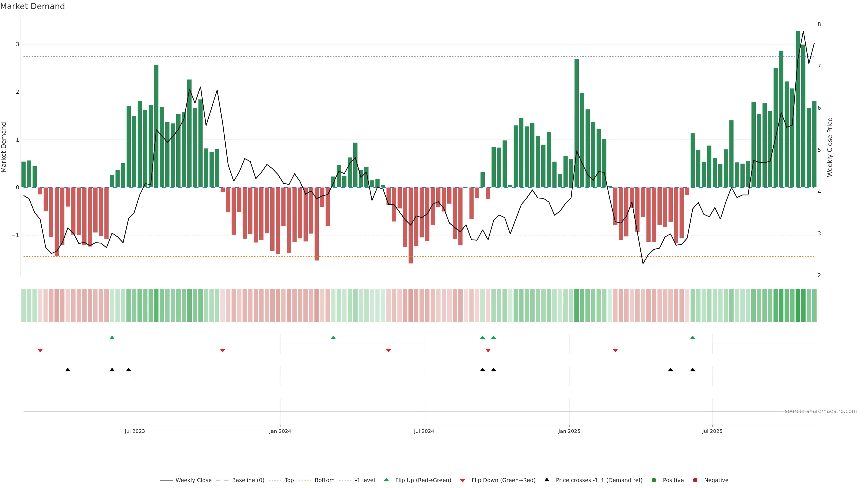Click the Jan 2025 x-axis label

(x=569, y=432)
